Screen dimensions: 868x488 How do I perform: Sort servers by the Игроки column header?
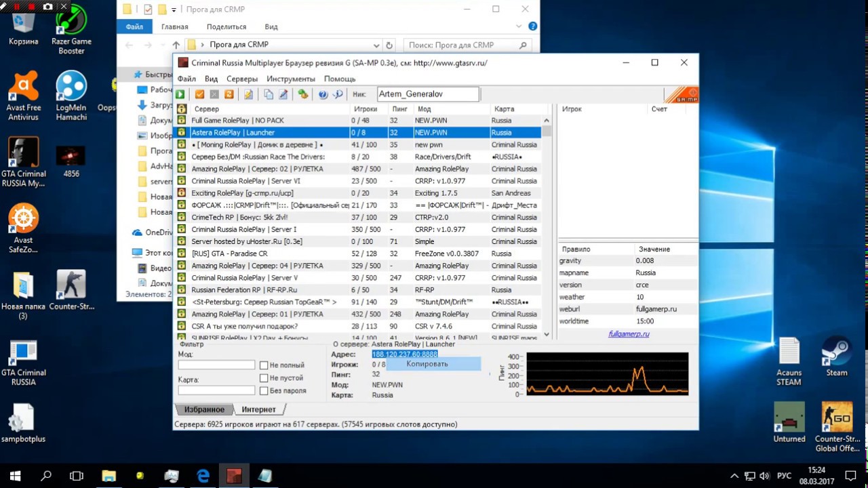point(370,109)
